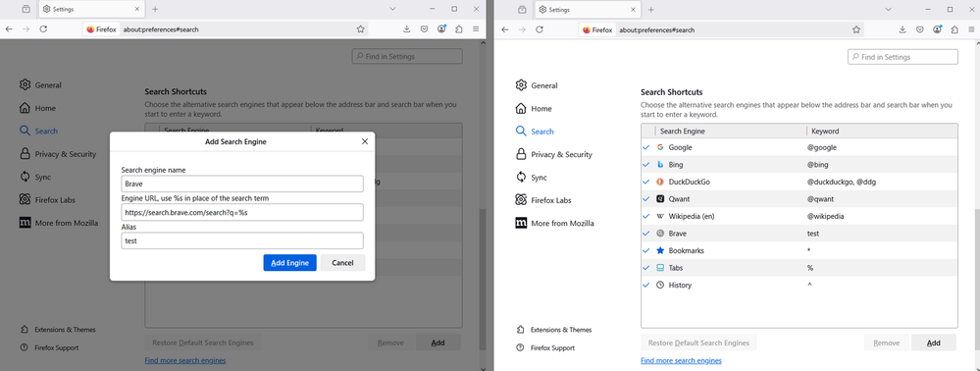The image size is (980, 371).
Task: Uncheck the Tabs shortcut checkbox
Action: coord(646,268)
